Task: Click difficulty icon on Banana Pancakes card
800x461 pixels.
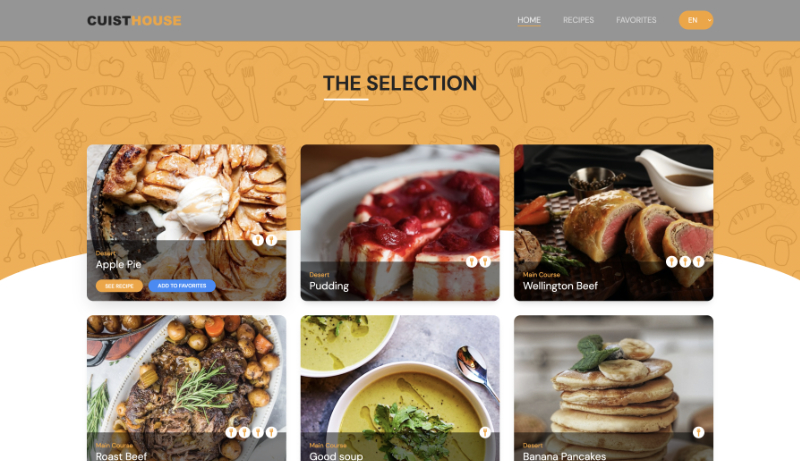Action: [698, 432]
